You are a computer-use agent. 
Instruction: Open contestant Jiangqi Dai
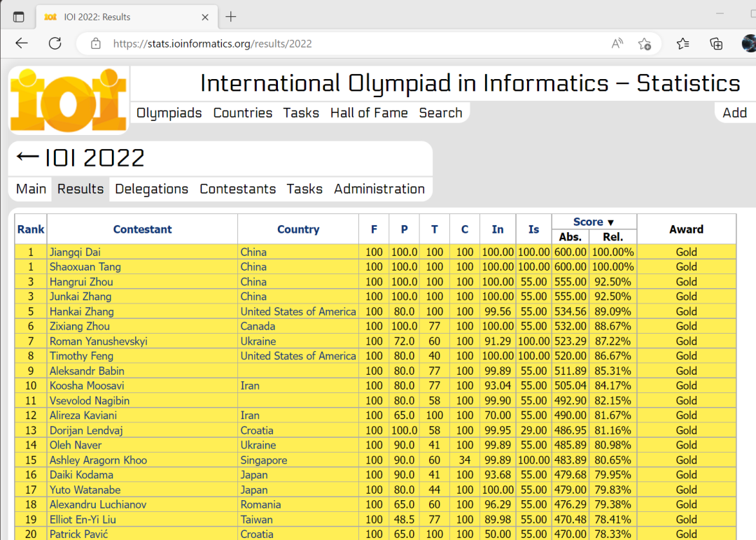(75, 252)
